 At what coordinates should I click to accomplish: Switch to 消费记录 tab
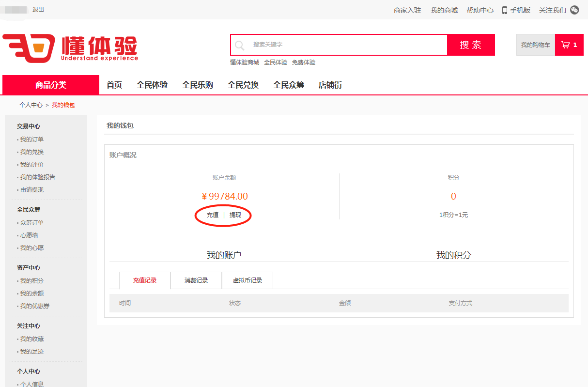click(x=196, y=280)
